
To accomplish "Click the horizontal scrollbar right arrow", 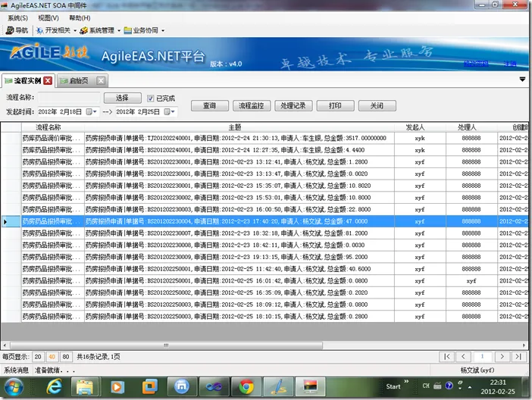I will coord(524,345).
